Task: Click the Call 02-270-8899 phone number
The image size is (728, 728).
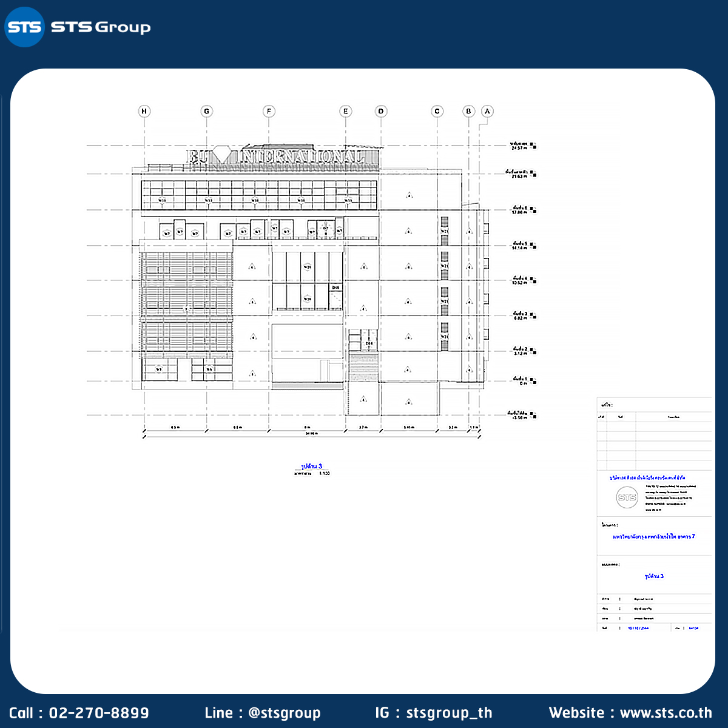Action: 79,713
